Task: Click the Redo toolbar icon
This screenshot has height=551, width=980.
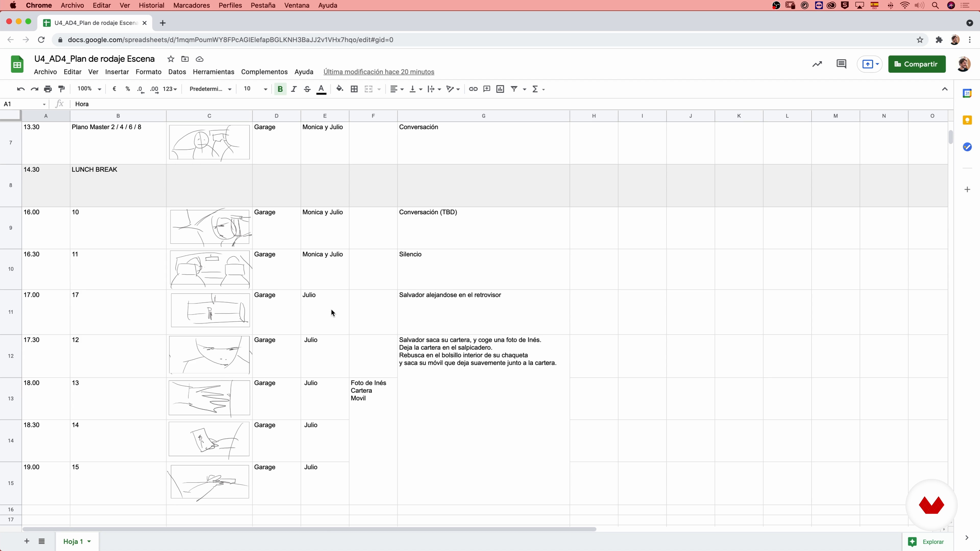Action: click(34, 89)
